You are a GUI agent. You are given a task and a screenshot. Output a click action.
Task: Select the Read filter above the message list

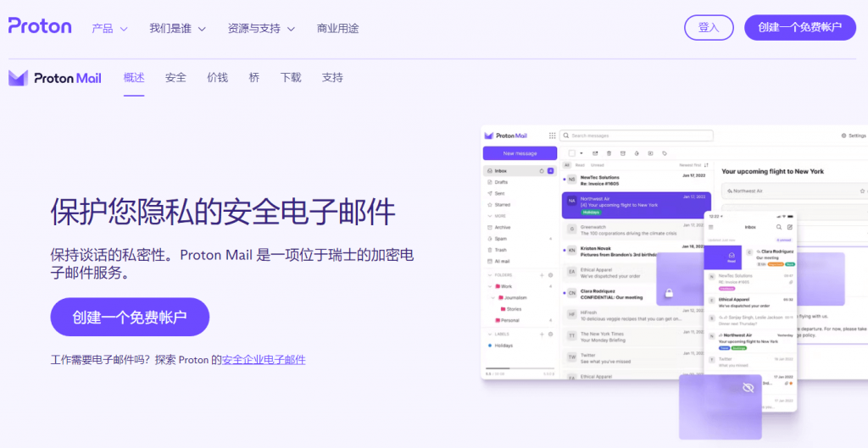click(x=580, y=165)
